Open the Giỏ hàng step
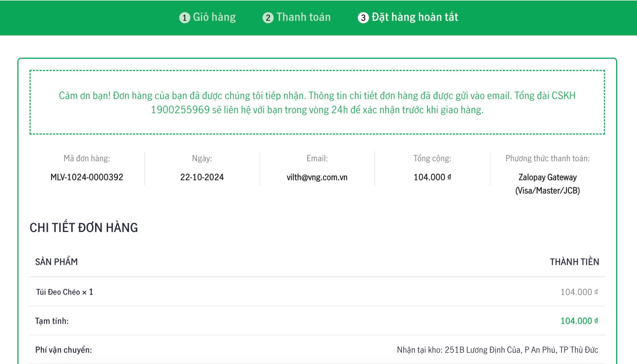 pos(214,17)
